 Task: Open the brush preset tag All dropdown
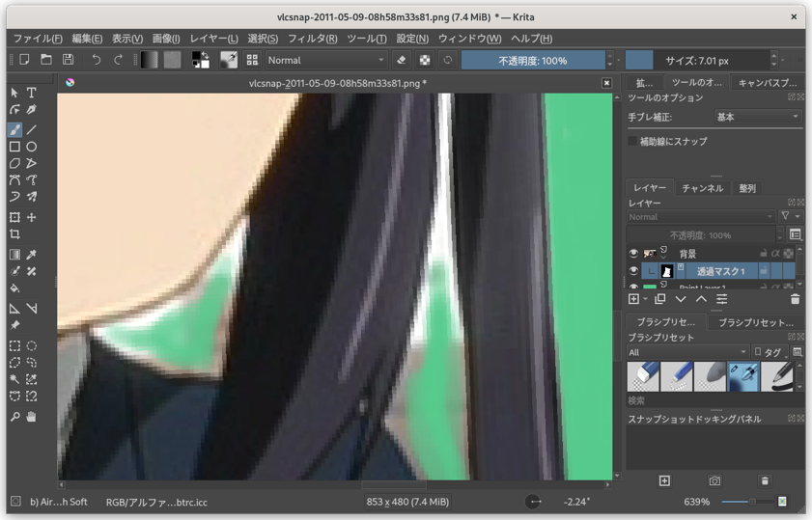coord(688,352)
